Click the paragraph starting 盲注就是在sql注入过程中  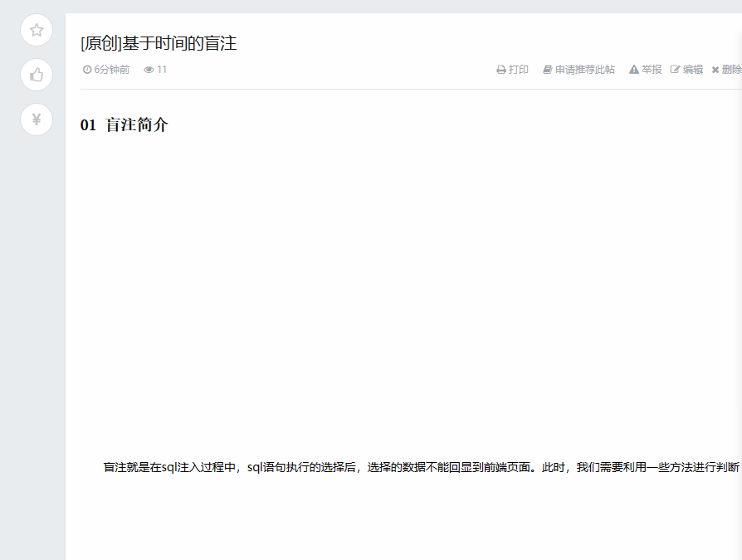coord(422,467)
